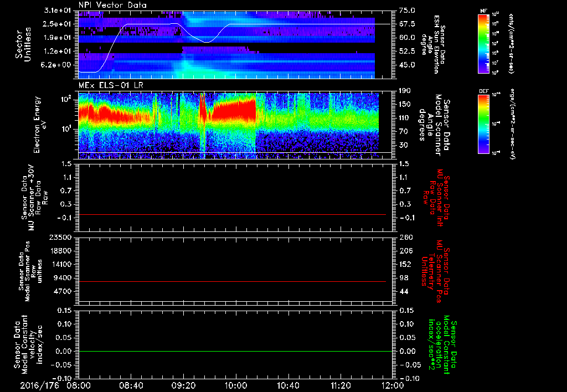Click the 98 telemetry tick label
Image resolution: width=567 pixels, height=392 pixels.
click(404, 278)
